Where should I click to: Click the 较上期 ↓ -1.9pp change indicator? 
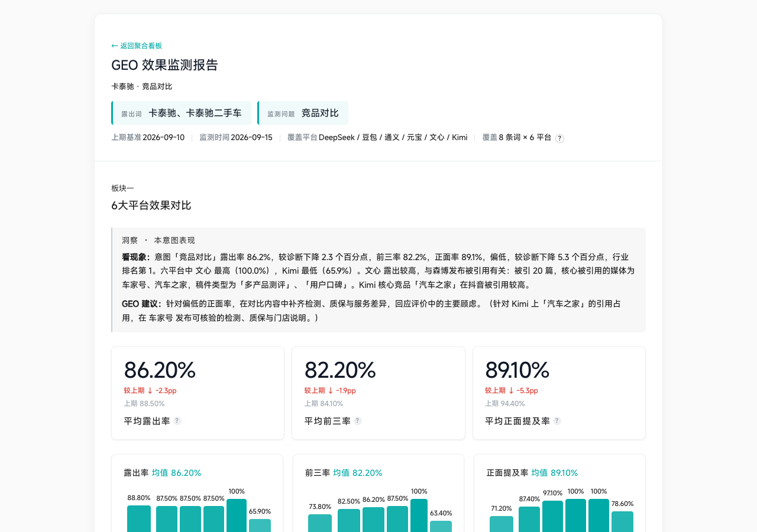click(330, 391)
